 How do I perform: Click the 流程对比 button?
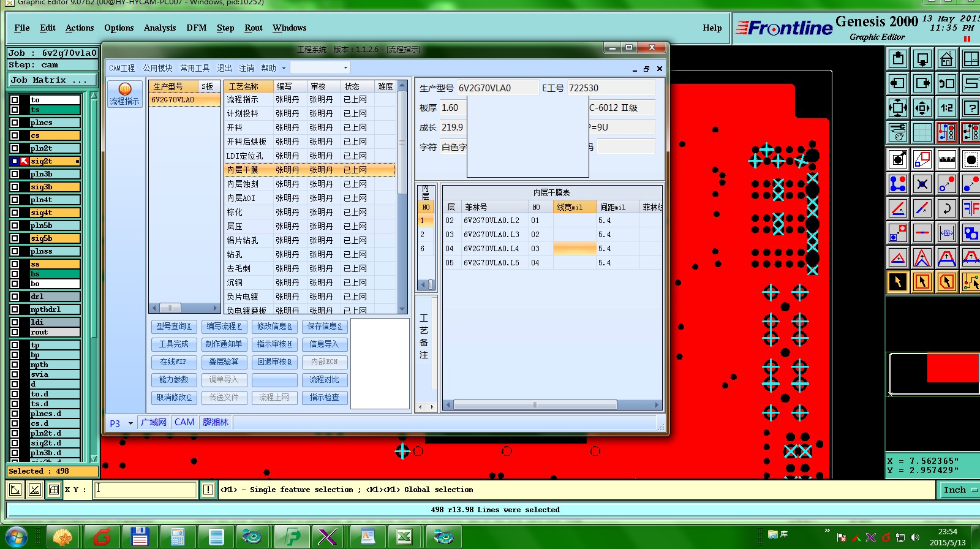325,380
